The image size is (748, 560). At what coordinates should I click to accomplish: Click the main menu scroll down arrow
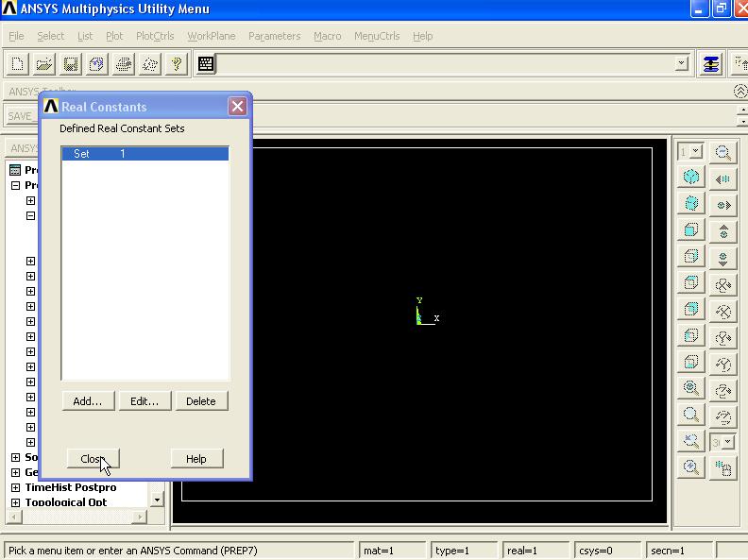click(157, 500)
